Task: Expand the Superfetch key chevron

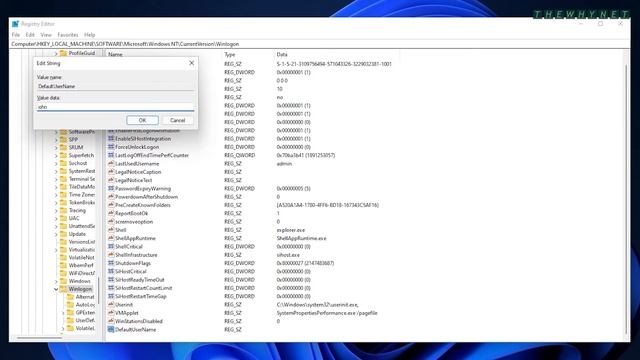Action: [x=56, y=156]
